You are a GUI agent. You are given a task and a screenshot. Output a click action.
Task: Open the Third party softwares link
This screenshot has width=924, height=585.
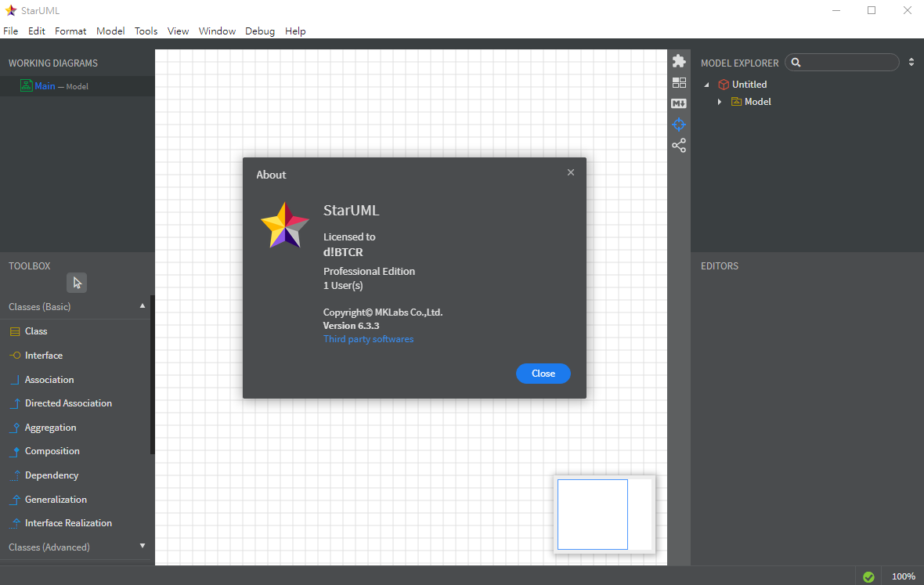(x=368, y=339)
